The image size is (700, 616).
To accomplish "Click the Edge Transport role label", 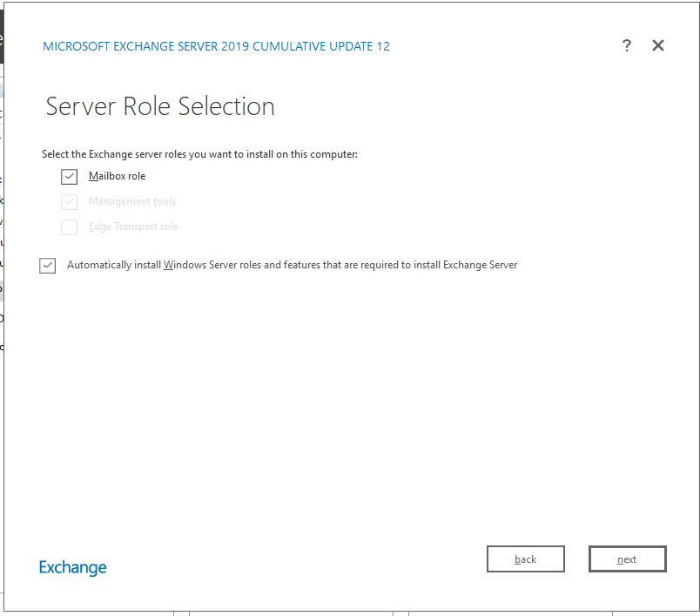I will tap(133, 227).
